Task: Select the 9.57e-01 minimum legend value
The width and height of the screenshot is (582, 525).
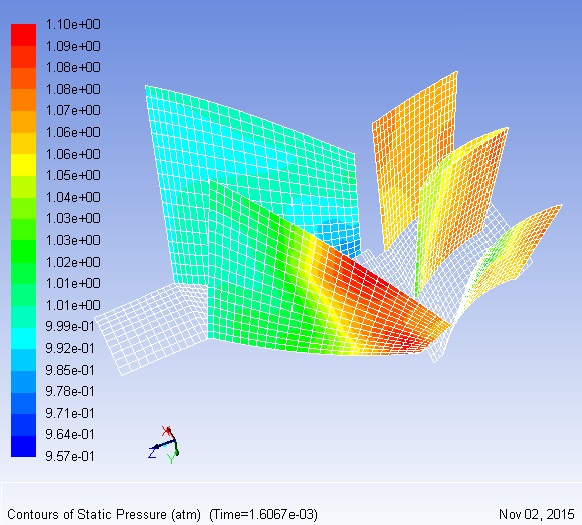Action: coord(70,456)
